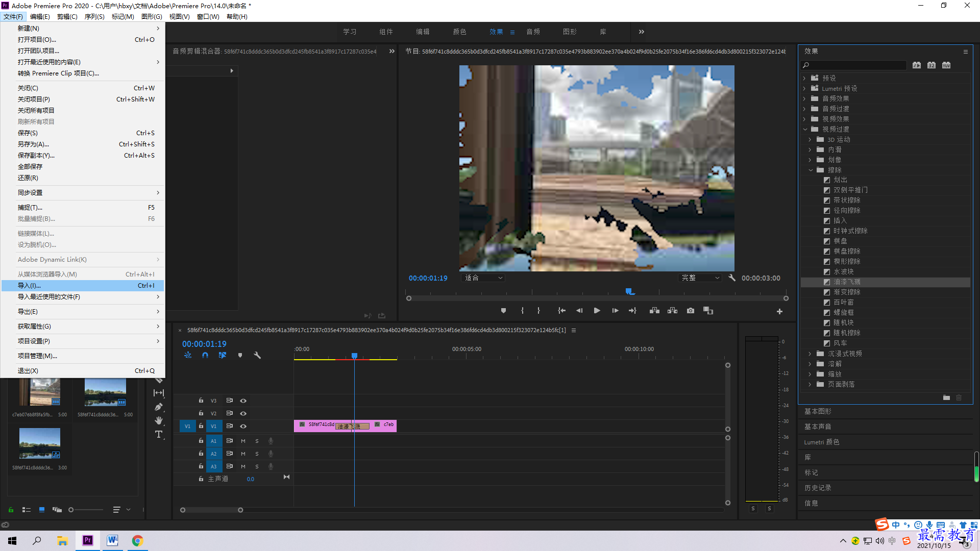Mute audio track A1
Image resolution: width=980 pixels, height=551 pixels.
coord(243,441)
